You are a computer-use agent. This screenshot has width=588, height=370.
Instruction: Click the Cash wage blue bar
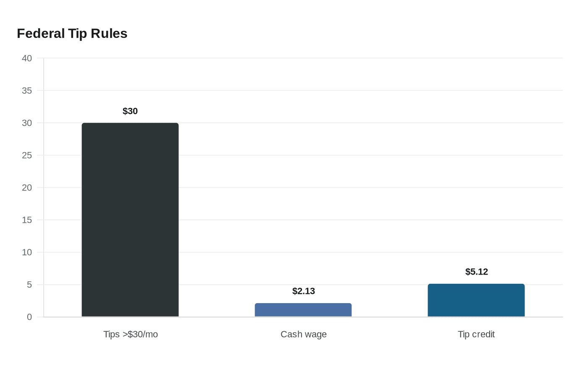pos(303,310)
